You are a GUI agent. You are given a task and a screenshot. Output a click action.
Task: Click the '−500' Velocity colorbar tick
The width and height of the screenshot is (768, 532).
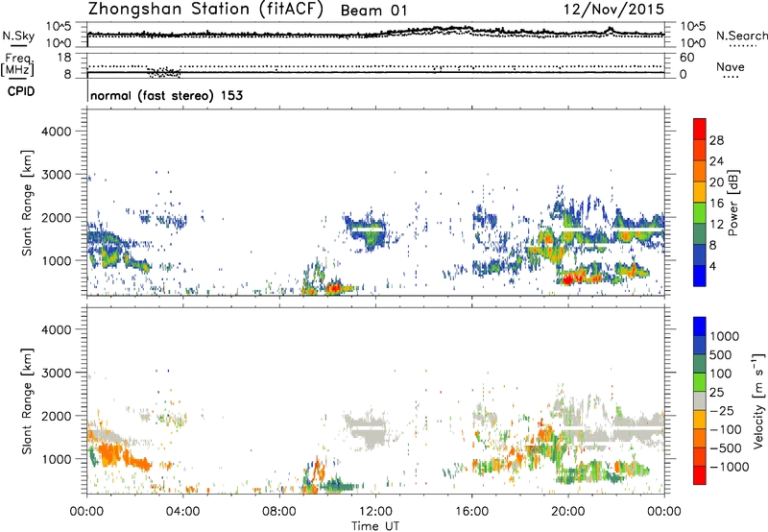tap(726, 448)
